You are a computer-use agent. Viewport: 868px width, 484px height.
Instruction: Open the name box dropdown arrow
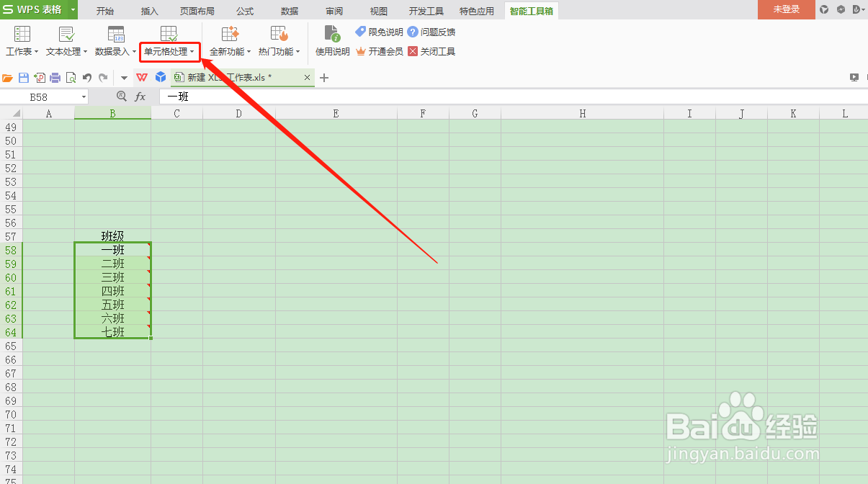[x=84, y=97]
